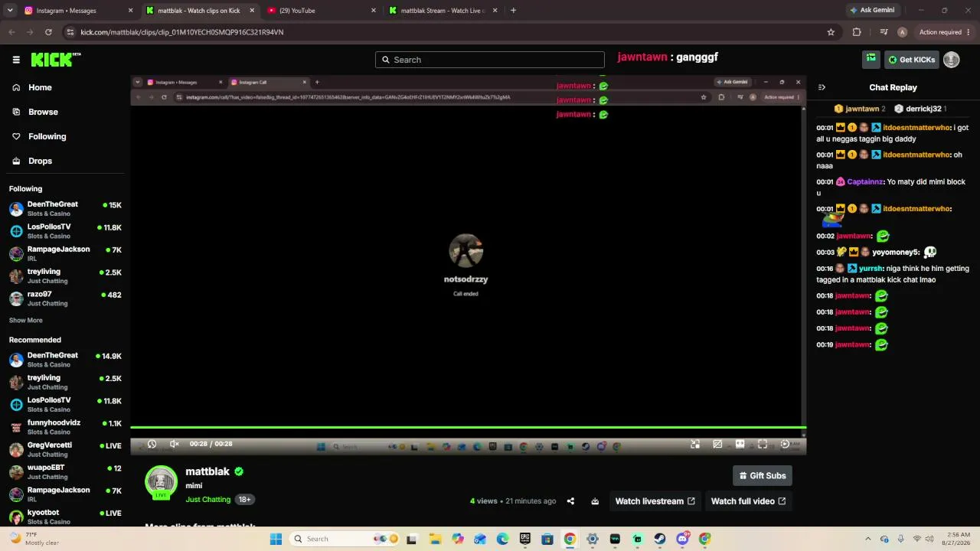Viewport: 980px width, 551px height.
Task: Open Steam from the taskbar
Action: click(x=660, y=539)
